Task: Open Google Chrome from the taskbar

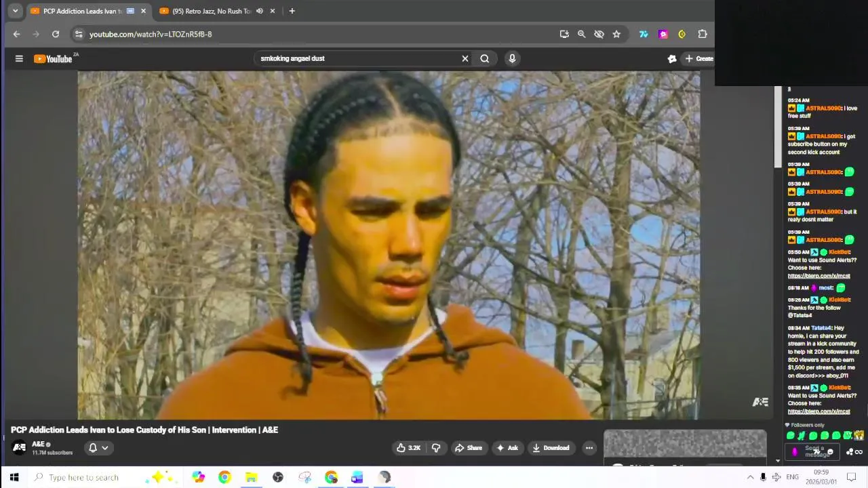Action: [x=224, y=477]
